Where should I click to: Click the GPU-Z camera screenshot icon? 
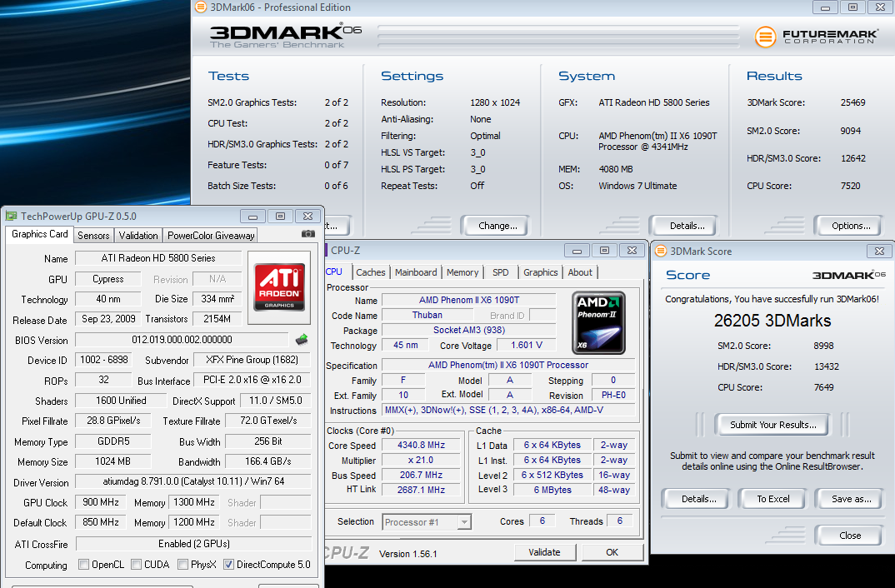point(307,234)
